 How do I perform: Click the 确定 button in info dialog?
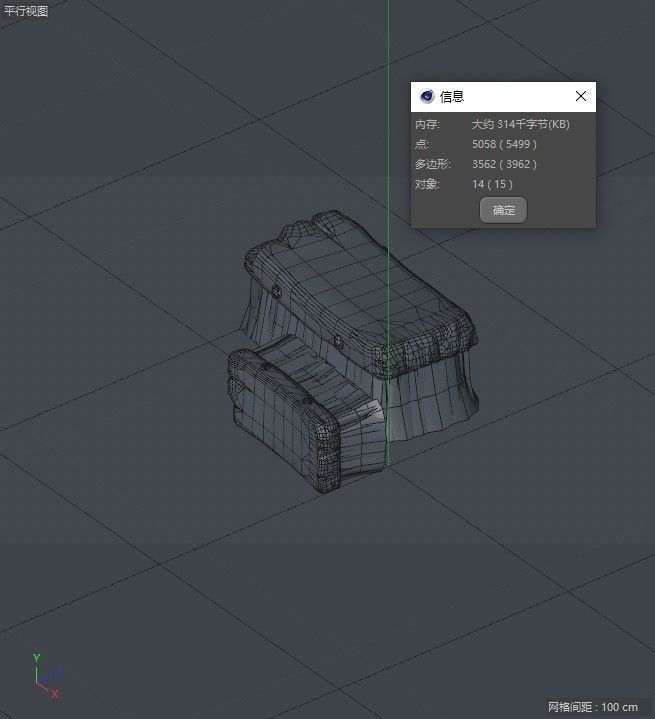click(x=503, y=210)
